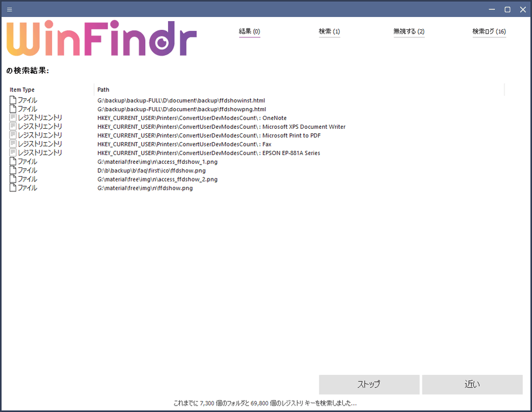Click the の検索結果: heading

[28, 70]
